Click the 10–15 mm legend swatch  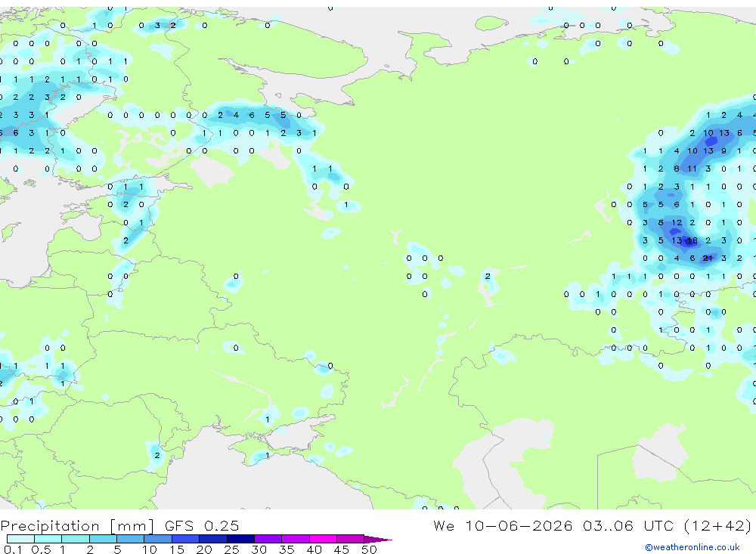pyautogui.click(x=158, y=539)
